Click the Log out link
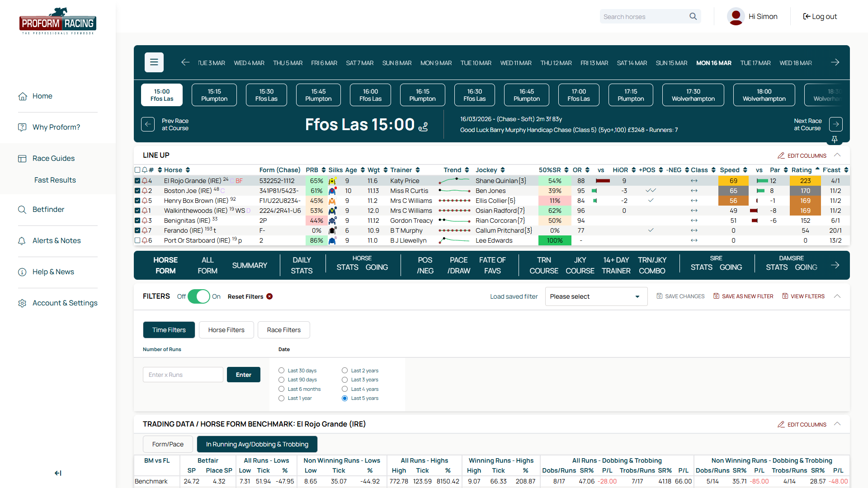 pyautogui.click(x=820, y=17)
